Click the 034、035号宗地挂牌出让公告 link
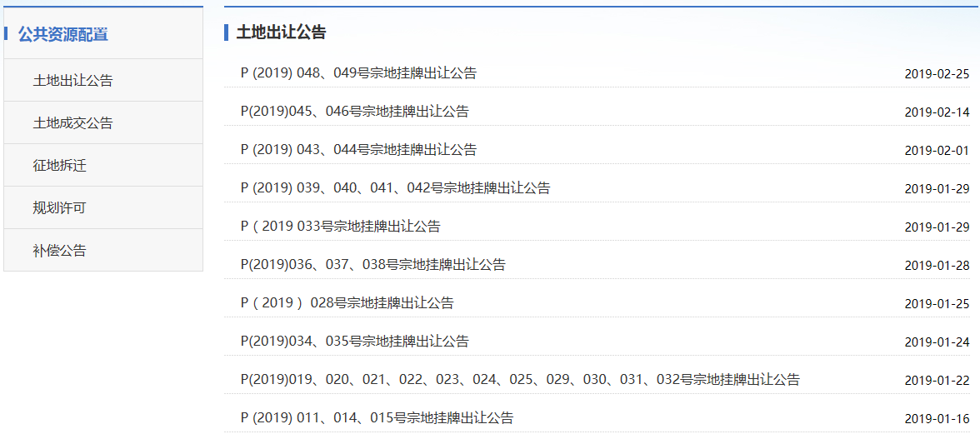This screenshot has height=439, width=980. click(354, 342)
